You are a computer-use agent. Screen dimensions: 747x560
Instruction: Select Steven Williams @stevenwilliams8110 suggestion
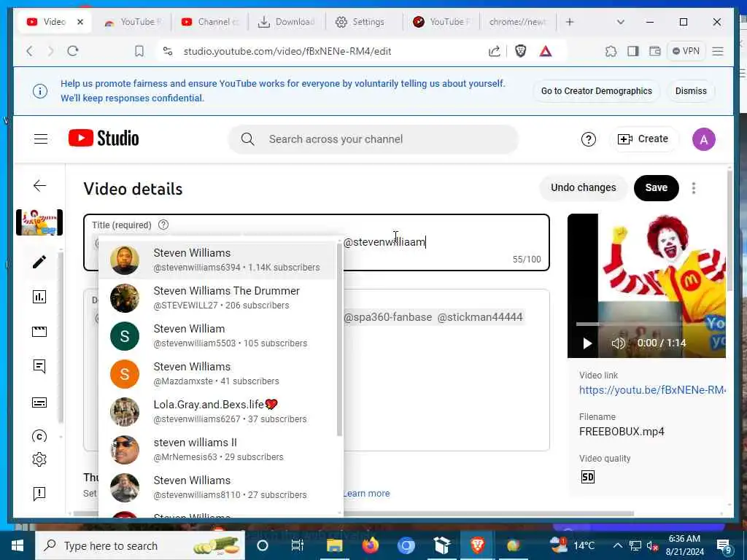217,488
